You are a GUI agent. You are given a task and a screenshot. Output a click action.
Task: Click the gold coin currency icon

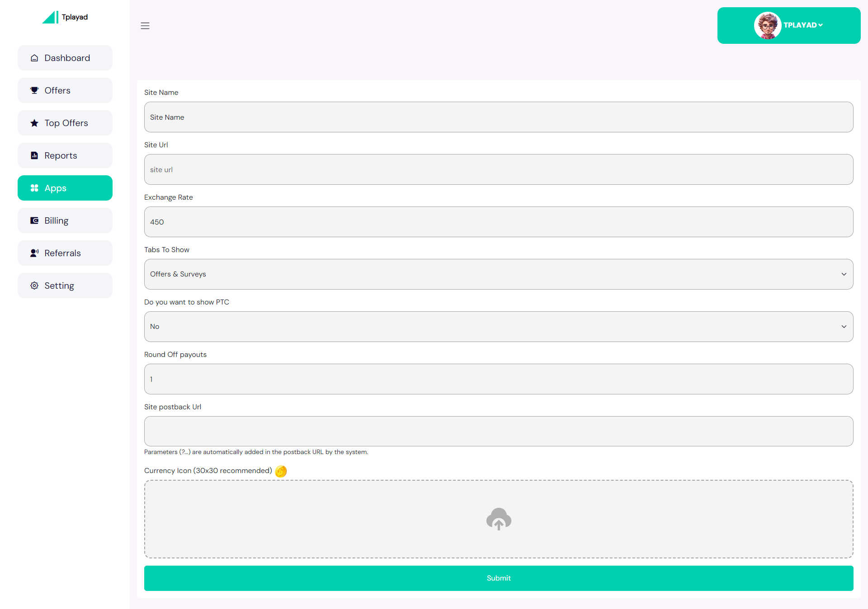[x=281, y=471]
